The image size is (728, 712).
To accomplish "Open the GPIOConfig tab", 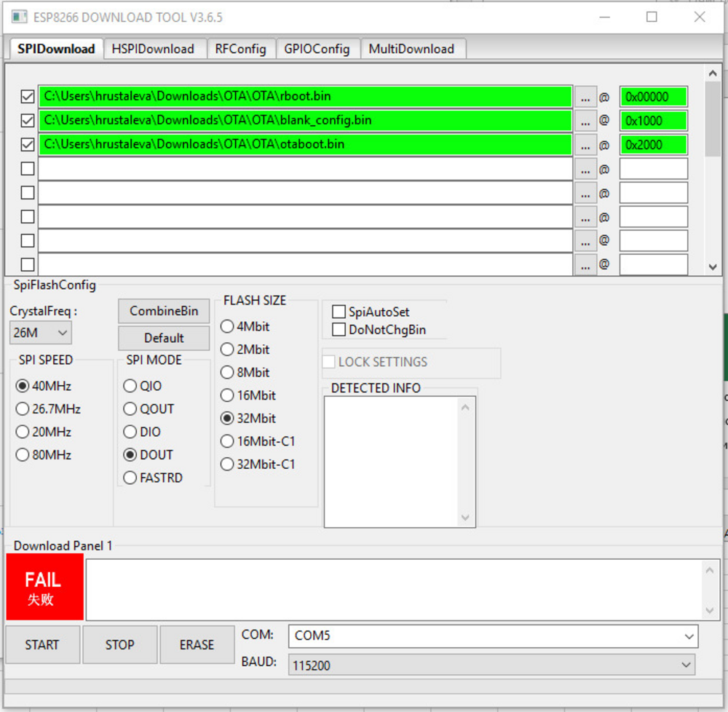I will point(317,49).
